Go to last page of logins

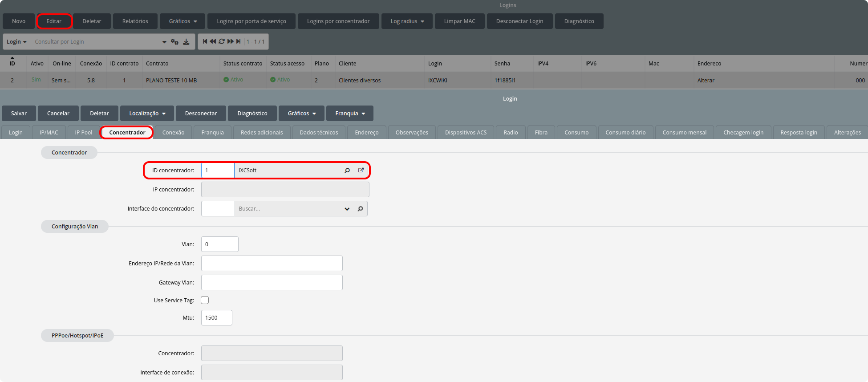[238, 41]
